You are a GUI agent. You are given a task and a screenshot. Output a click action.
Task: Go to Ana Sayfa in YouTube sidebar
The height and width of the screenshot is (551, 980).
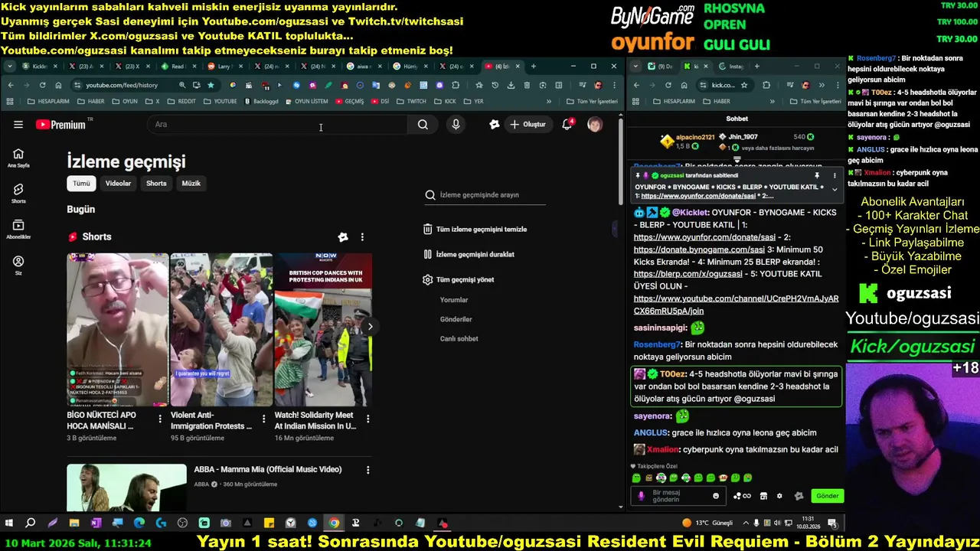(18, 158)
